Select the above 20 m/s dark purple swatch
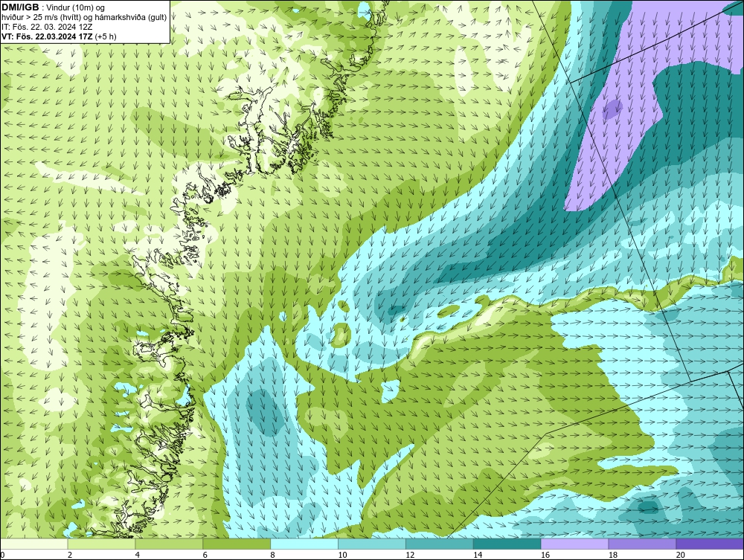 710,544
